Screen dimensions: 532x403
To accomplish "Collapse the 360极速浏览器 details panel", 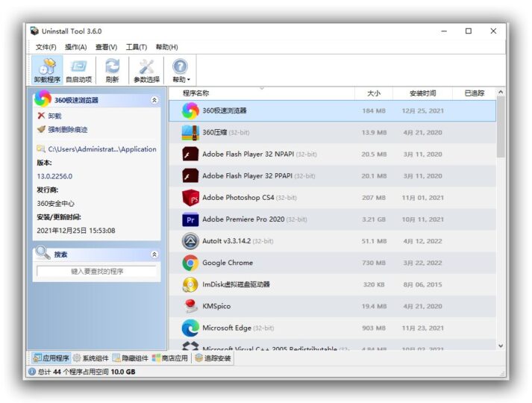I will 154,100.
